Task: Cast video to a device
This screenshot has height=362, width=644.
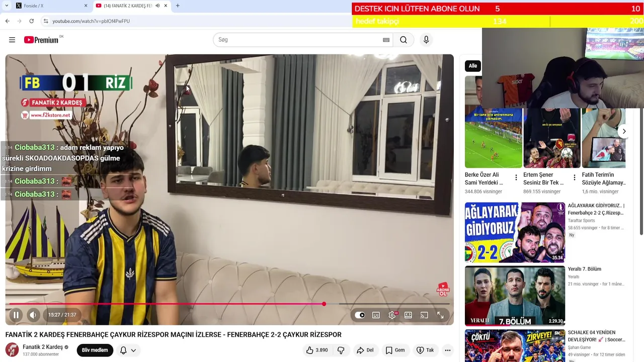Action: pyautogui.click(x=424, y=315)
